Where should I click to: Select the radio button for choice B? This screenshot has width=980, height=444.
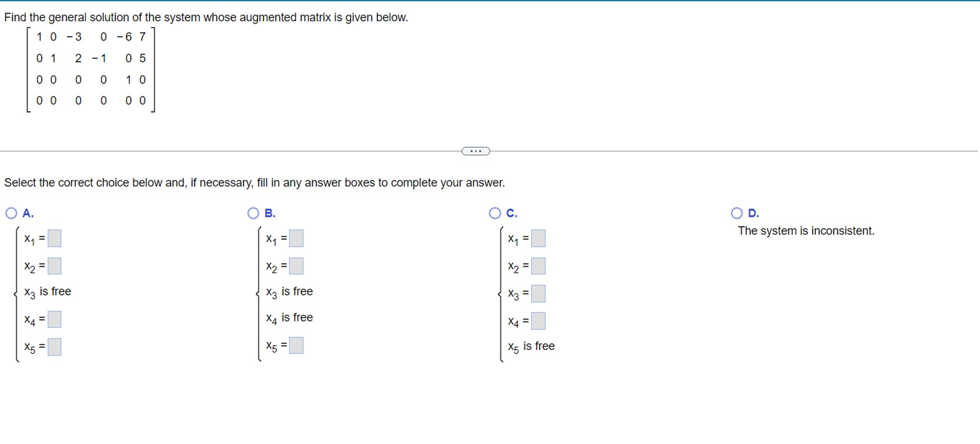coord(253,213)
